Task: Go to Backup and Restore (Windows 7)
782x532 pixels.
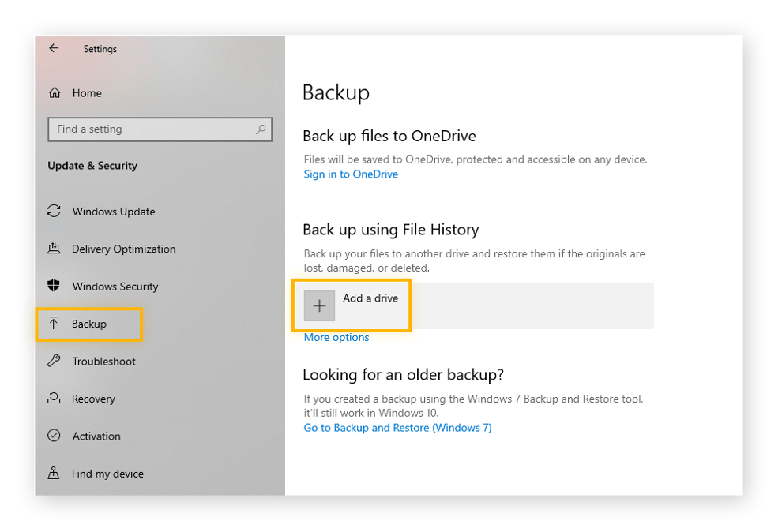Action: point(397,427)
